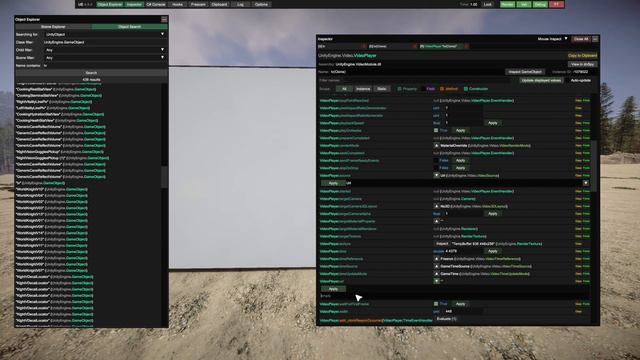The height and width of the screenshot is (360, 640).
Task: Open the Freecam panel
Action: point(198,4)
